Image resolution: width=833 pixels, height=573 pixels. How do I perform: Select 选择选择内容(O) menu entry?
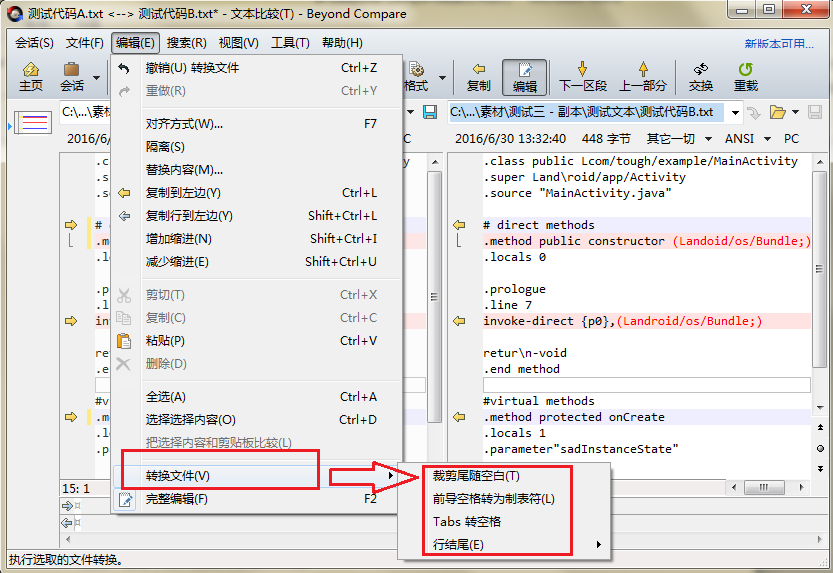click(x=257, y=420)
